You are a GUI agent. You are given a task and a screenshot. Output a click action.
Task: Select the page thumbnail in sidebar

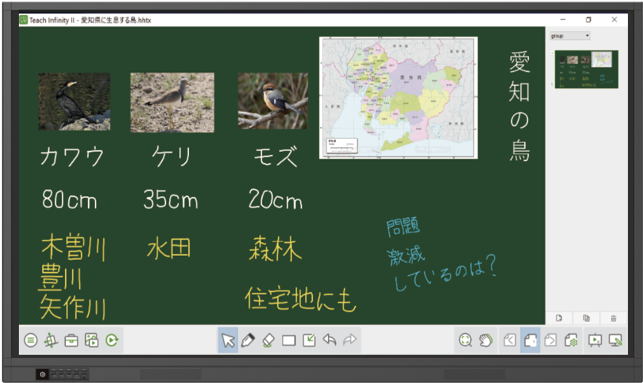coord(586,69)
